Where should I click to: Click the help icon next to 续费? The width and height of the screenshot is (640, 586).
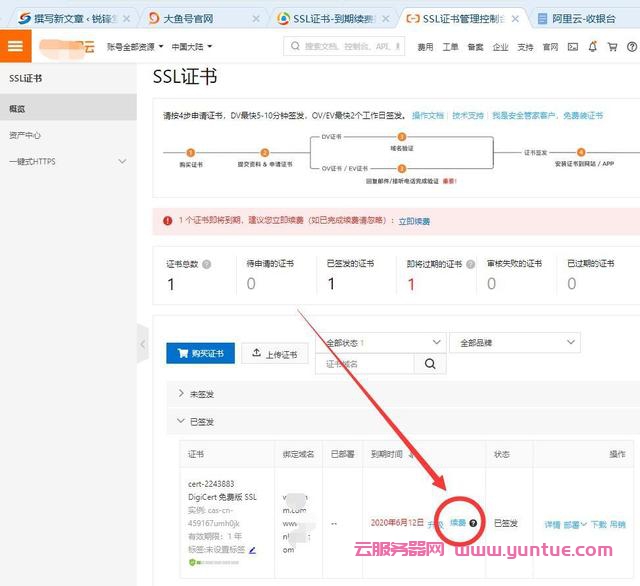[473, 523]
